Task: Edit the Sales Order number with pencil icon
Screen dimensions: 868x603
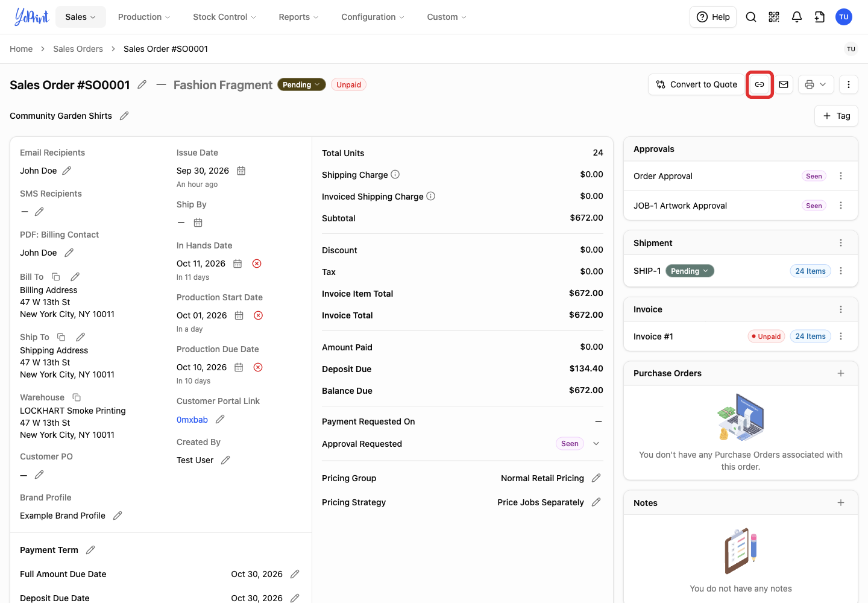Action: point(142,84)
